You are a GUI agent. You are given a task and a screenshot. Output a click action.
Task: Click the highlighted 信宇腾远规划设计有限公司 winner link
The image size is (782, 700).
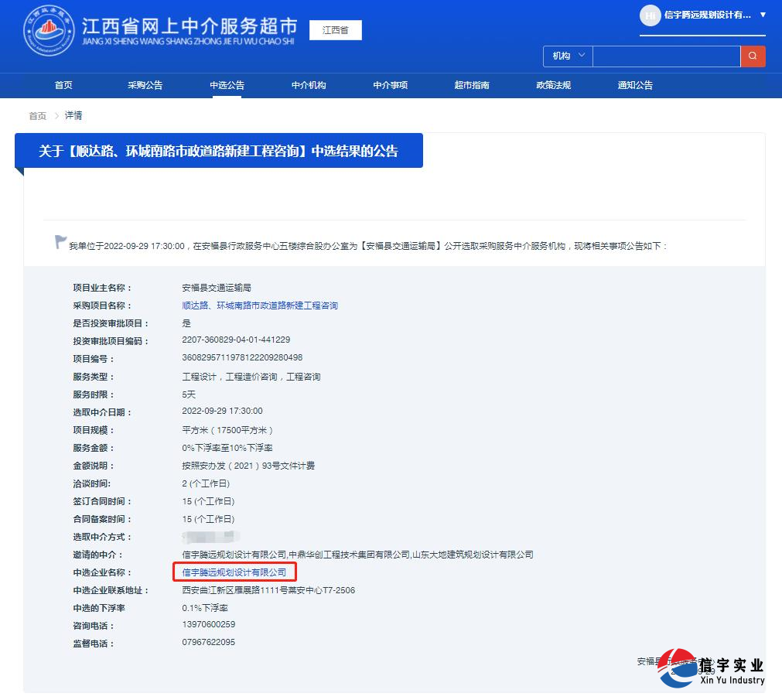[234, 572]
